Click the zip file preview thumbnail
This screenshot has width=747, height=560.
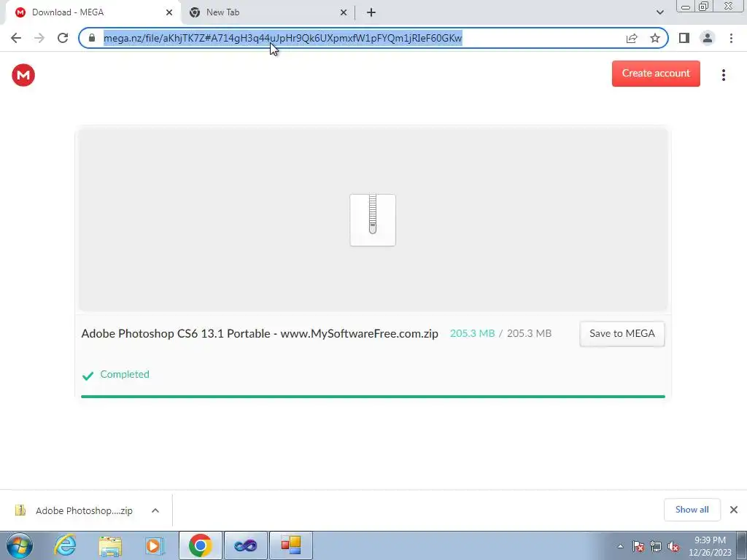(373, 220)
